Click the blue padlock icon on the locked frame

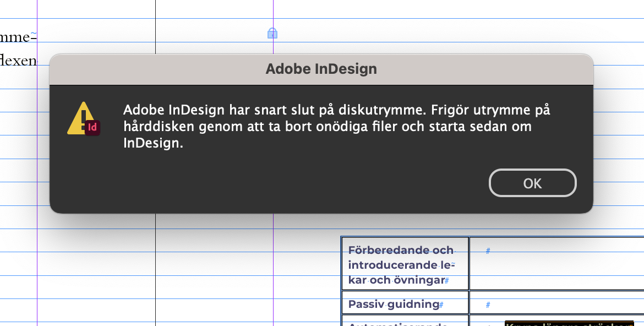[272, 33]
